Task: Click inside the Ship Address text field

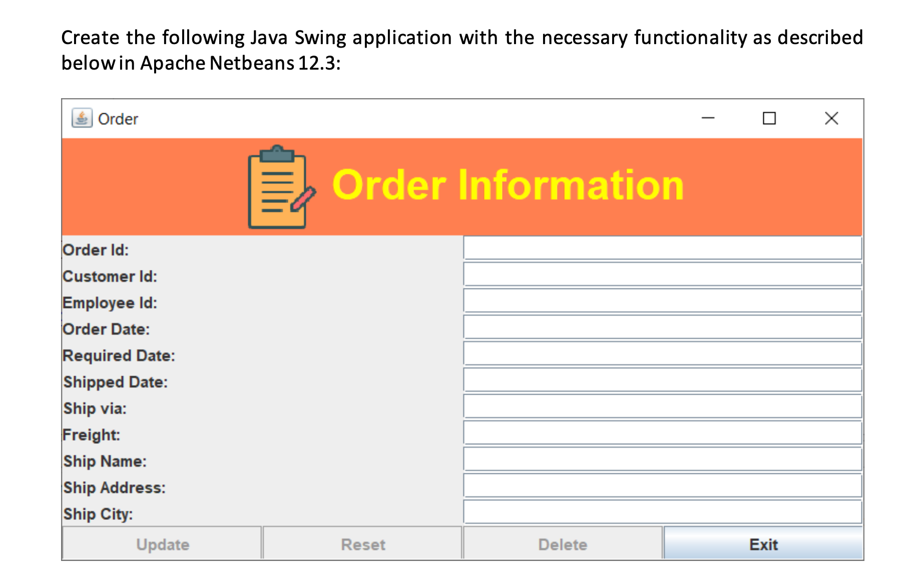Action: coord(661,485)
